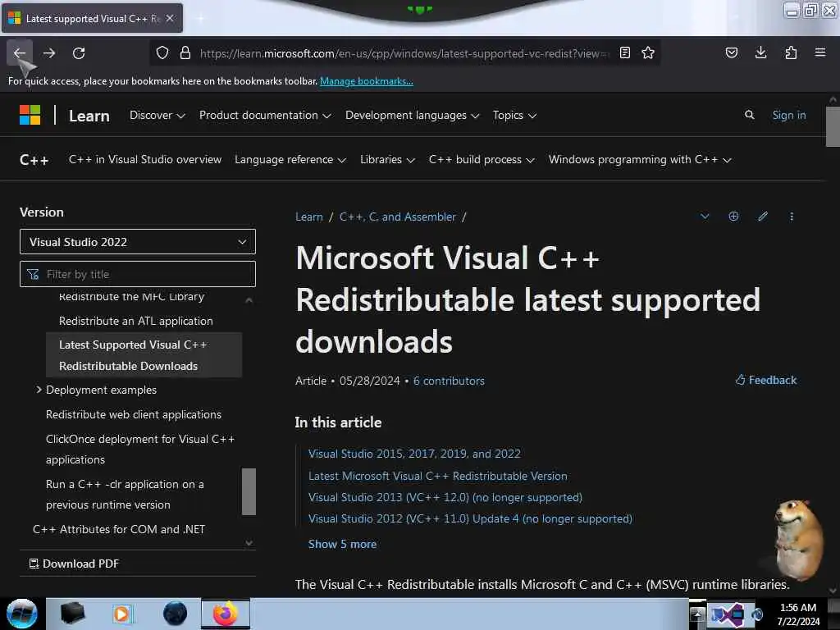This screenshot has width=840, height=630.
Task: Click Show 5 more
Action: tap(342, 544)
